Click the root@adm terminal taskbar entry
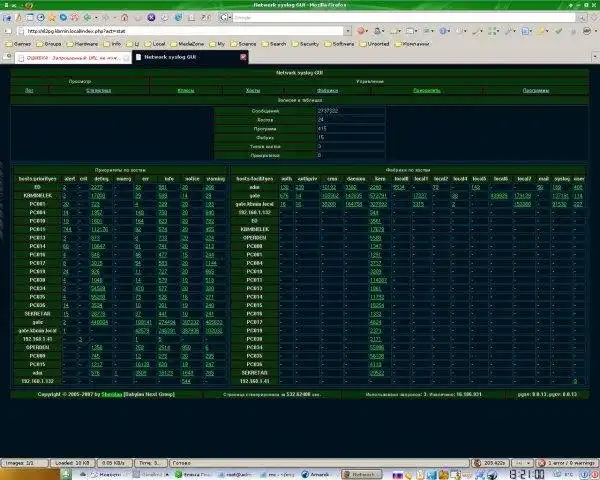Screen dimensions: 600x480 [237, 475]
